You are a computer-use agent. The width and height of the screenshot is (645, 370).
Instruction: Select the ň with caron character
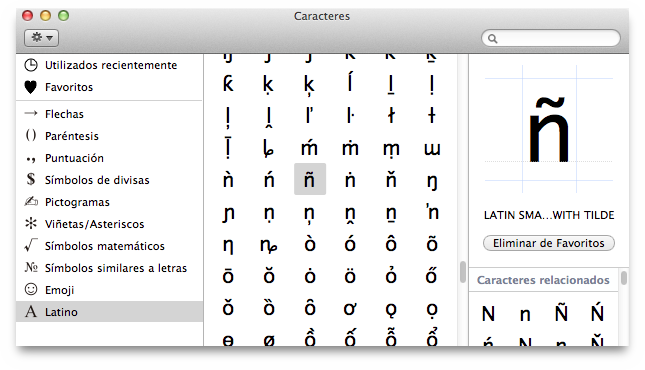391,179
